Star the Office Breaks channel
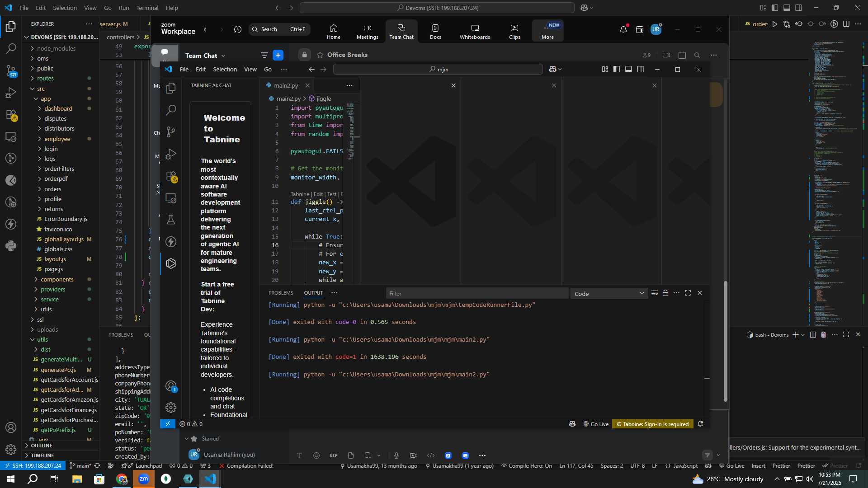This screenshot has height=488, width=868. pyautogui.click(x=320, y=55)
